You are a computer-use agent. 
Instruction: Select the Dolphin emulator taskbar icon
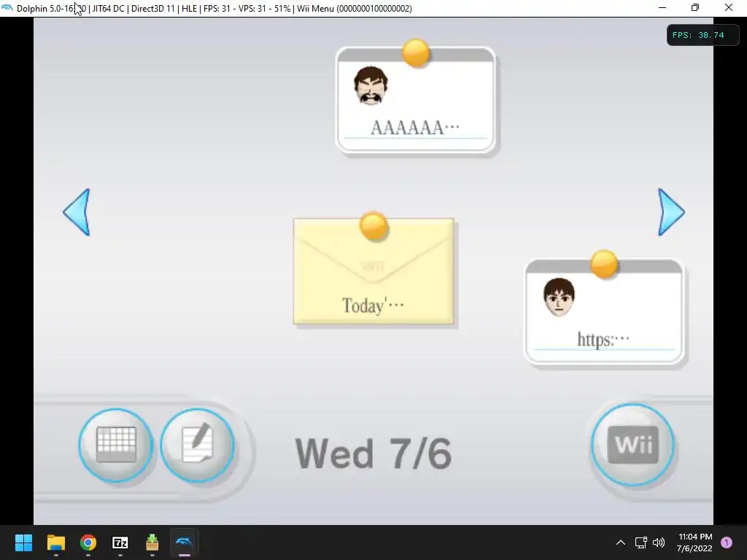[184, 542]
